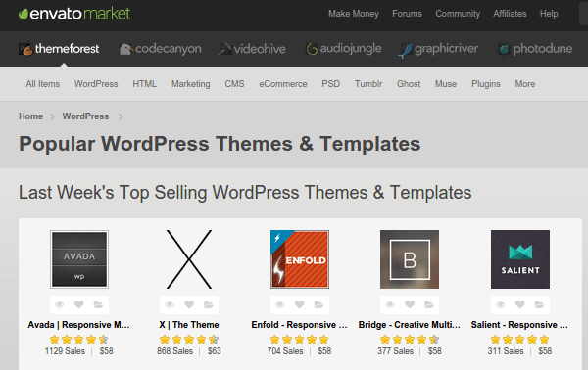Add Salient to a collection folder

point(539,304)
